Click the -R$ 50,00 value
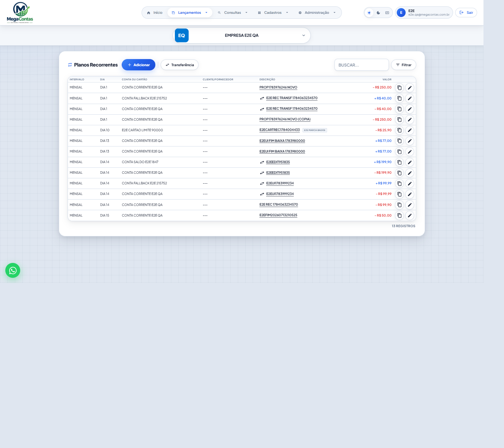The image size is (504, 448). [x=383, y=216]
